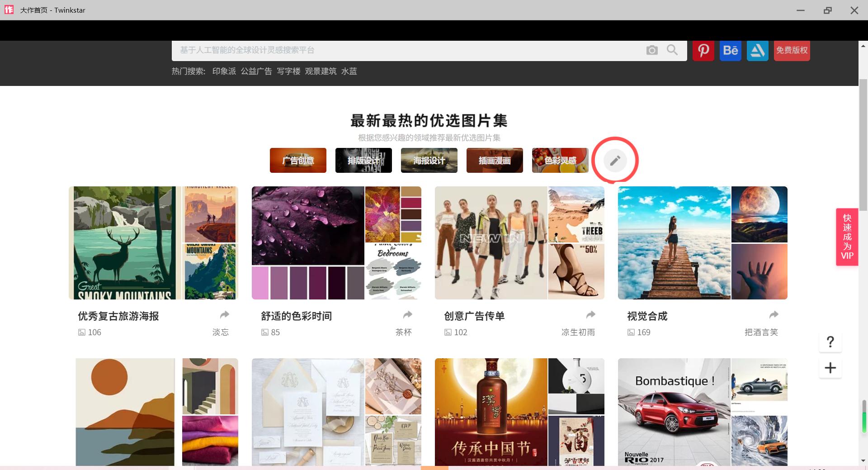This screenshot has width=868, height=470.
Task: Open the Bombastique red car ad thumbnail
Action: point(674,412)
